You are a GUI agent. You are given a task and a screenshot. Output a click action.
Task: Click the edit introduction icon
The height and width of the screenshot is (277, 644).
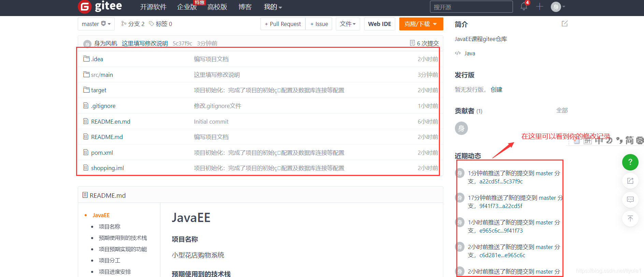click(x=565, y=24)
